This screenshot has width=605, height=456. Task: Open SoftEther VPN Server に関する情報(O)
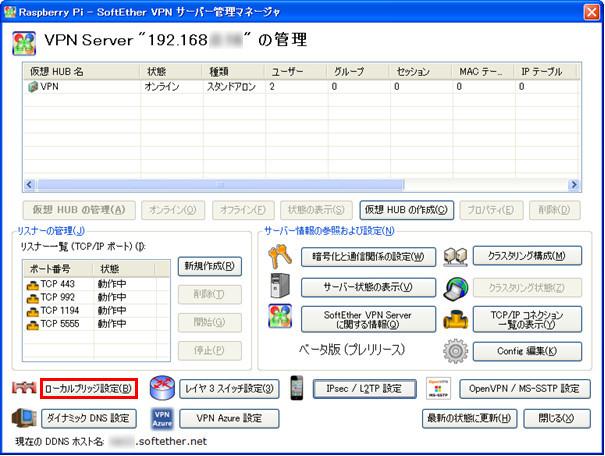[368, 319]
